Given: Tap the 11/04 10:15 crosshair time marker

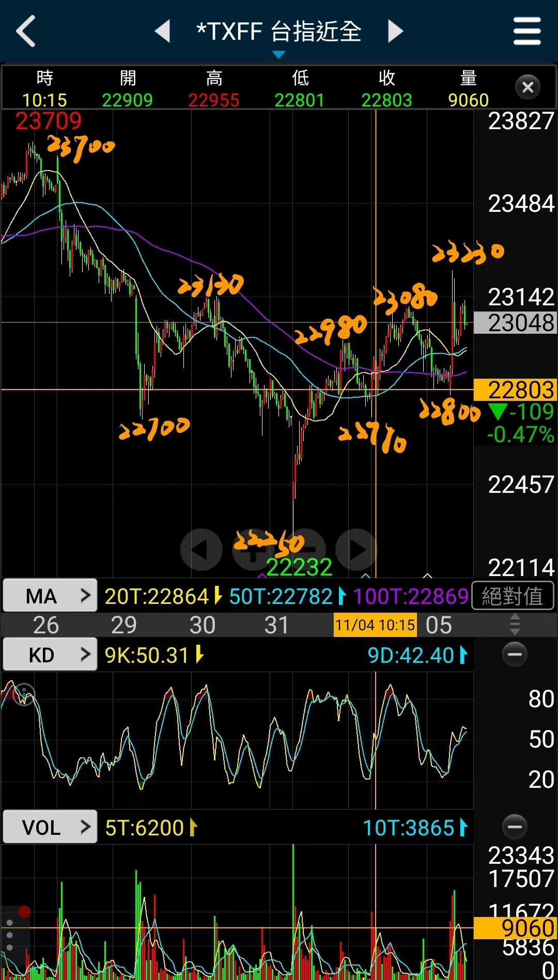Looking at the screenshot, I should coord(375,625).
